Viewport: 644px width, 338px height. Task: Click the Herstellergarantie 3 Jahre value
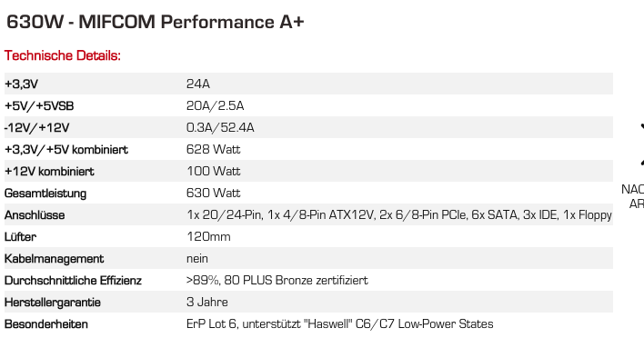pyautogui.click(x=207, y=302)
